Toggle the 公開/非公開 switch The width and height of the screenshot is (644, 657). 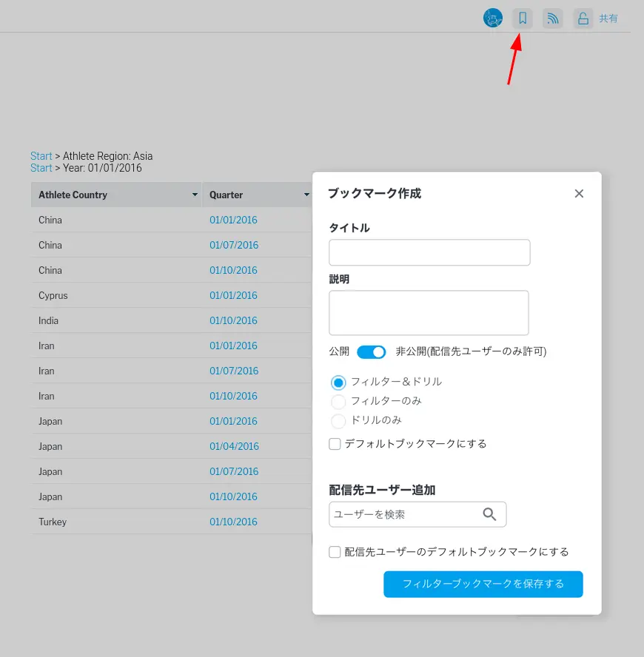coord(372,351)
